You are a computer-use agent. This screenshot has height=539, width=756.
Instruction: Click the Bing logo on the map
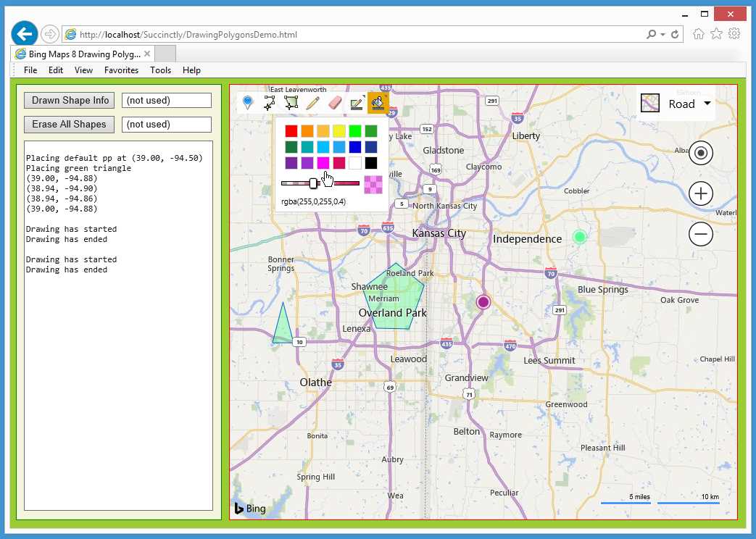[x=249, y=509]
